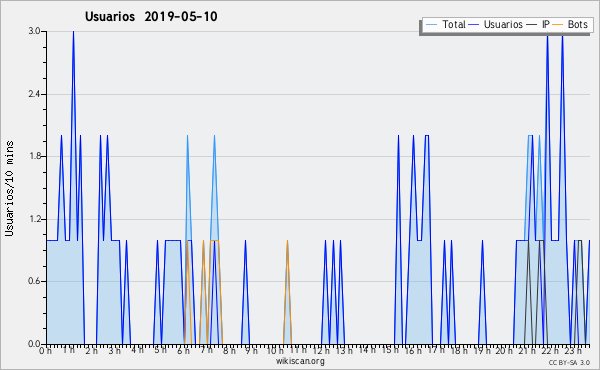600x370 pixels.
Task: Select the 'IP' legend entry
Action: pyautogui.click(x=545, y=25)
